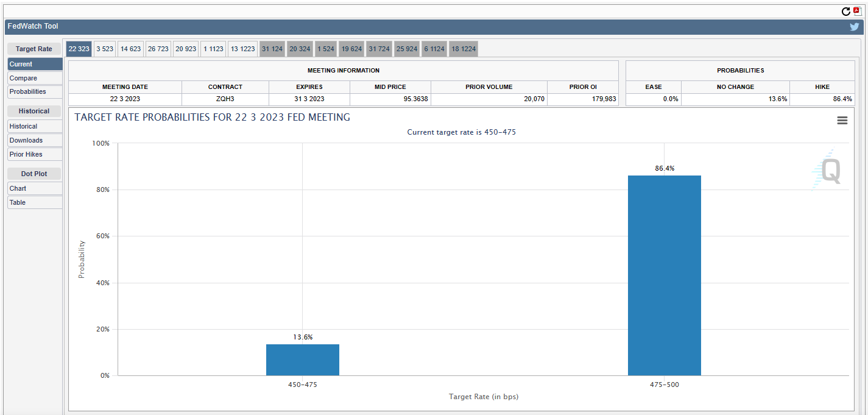The width and height of the screenshot is (868, 415).
Task: Switch to the 3 523 meeting tab
Action: (105, 49)
